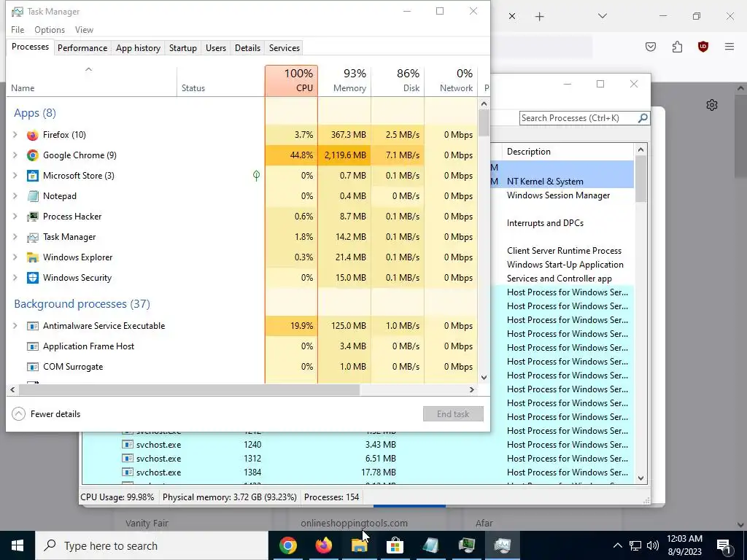Open a new tab in Firefox
Image resolution: width=747 pixels, height=560 pixels.
point(539,17)
